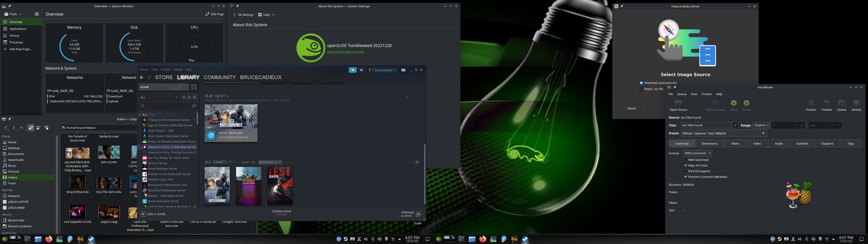Open System Monitor hamburger menu
This screenshot has width=868, height=244.
pyautogui.click(x=37, y=14)
